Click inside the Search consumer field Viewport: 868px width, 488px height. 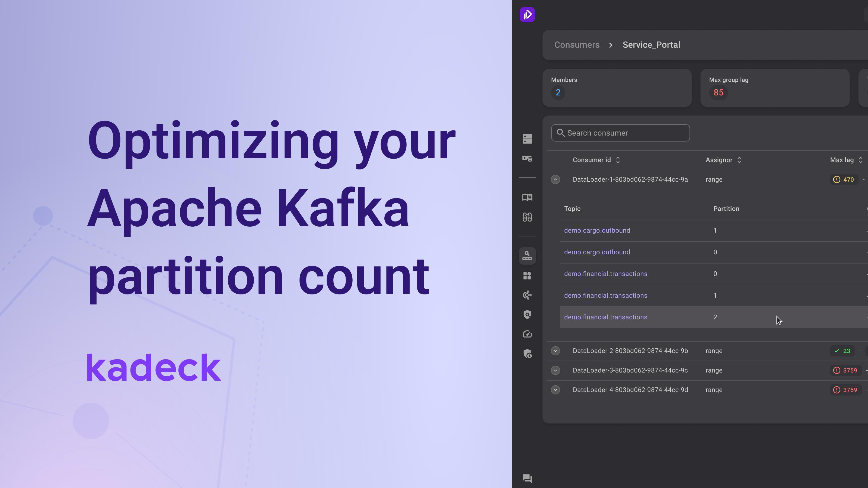click(620, 133)
